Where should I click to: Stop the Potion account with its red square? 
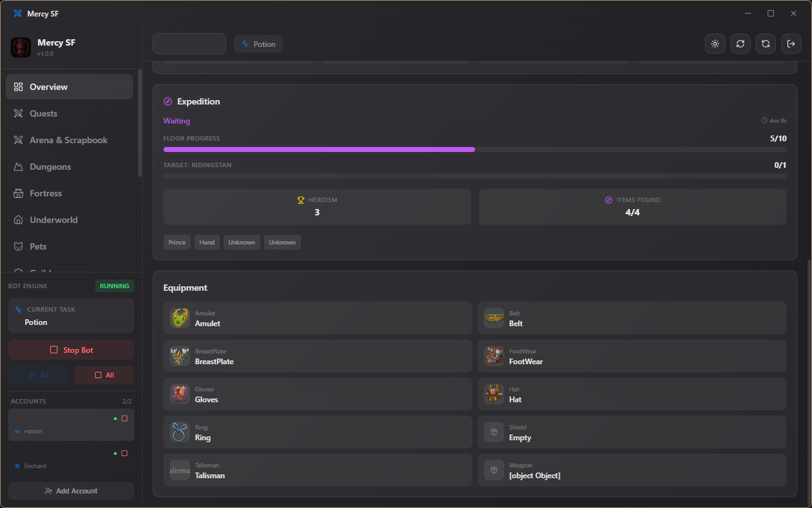point(124,419)
